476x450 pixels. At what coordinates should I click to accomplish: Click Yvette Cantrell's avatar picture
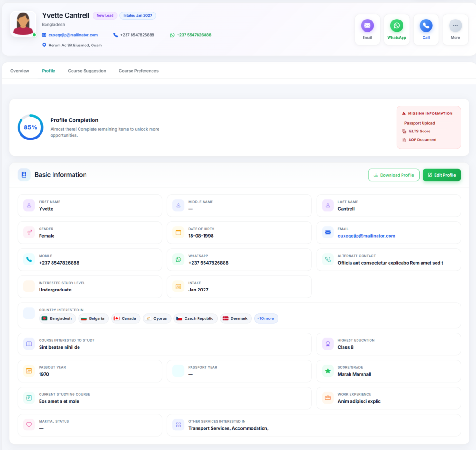click(x=23, y=24)
